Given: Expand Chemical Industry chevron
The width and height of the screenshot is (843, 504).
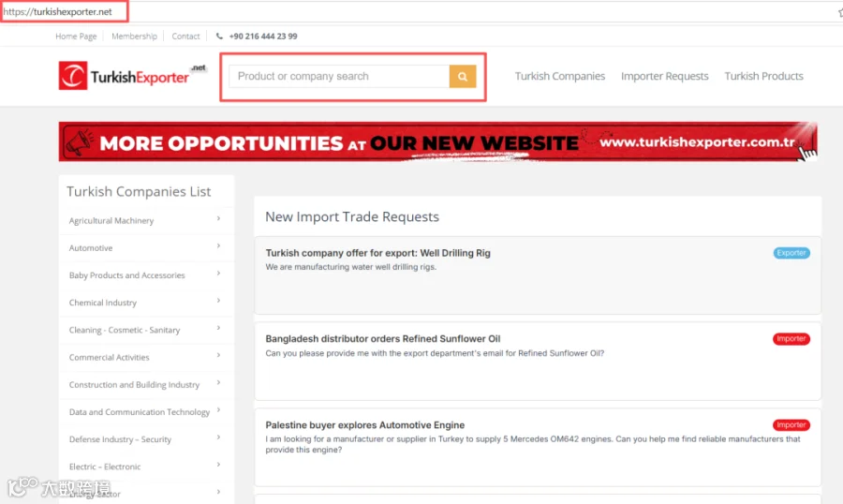Looking at the screenshot, I should click(218, 300).
